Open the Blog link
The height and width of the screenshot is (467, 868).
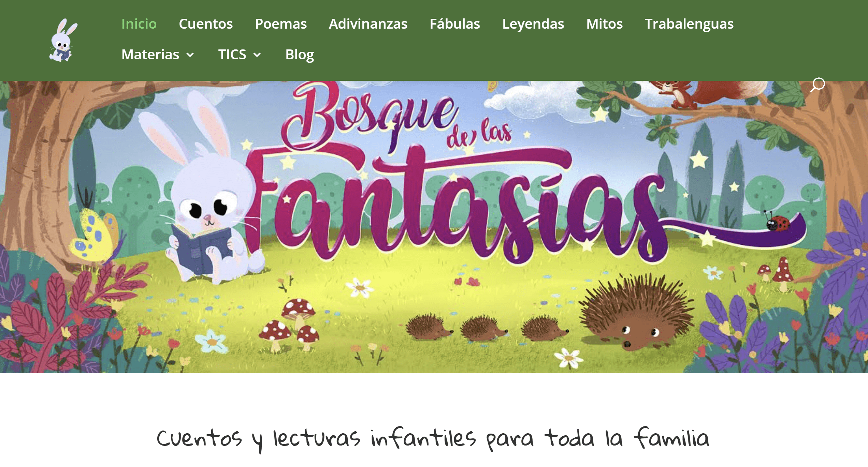[300, 55]
